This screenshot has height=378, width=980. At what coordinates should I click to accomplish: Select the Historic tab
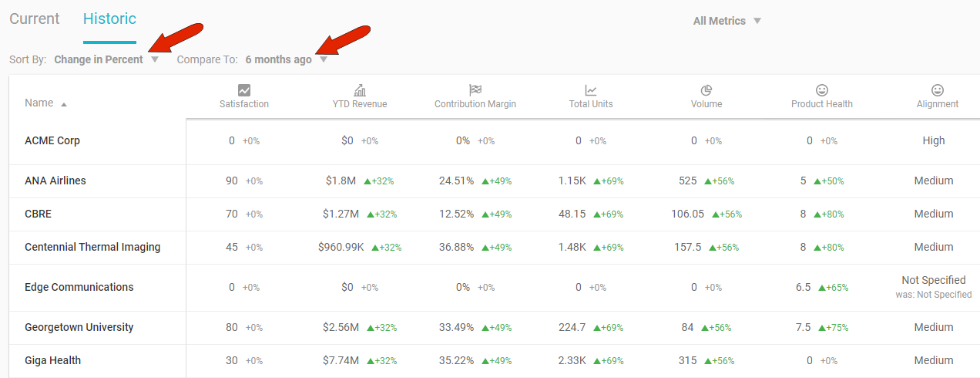point(109,19)
